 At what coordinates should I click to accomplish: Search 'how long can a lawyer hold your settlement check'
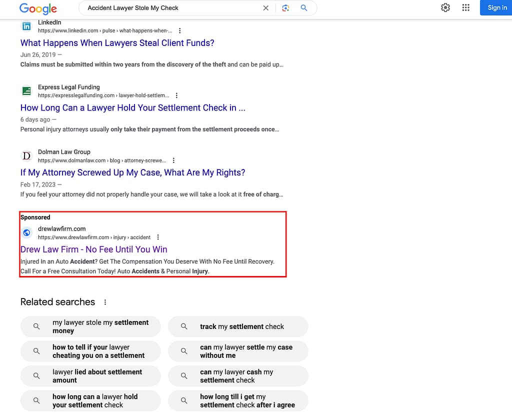coord(90,400)
